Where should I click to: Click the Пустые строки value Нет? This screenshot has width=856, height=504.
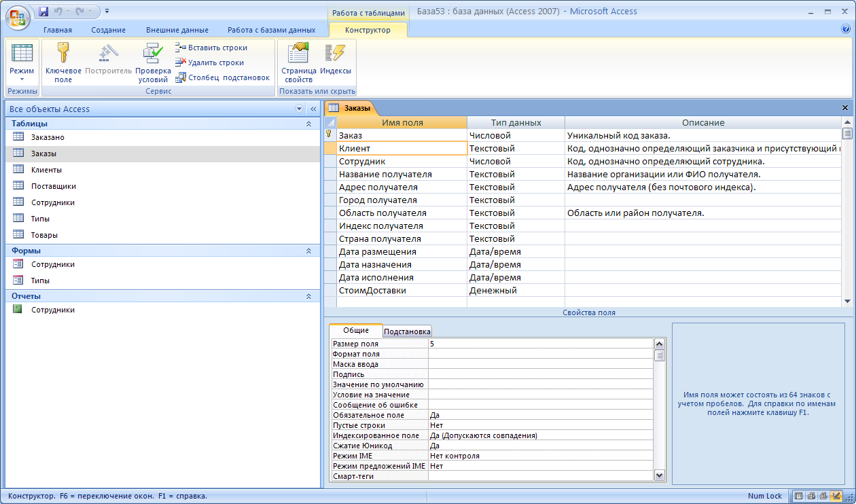[541, 425]
